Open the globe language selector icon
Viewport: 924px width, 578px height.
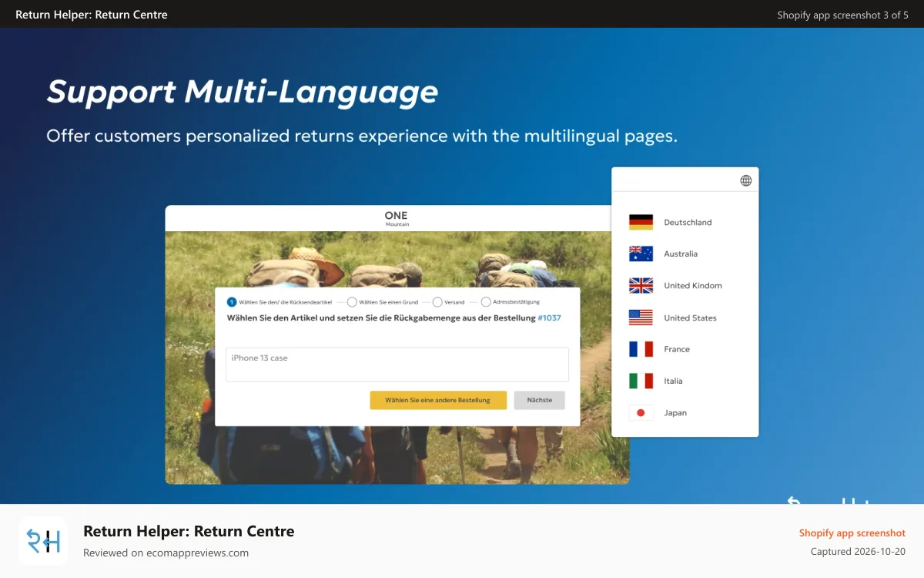pos(745,180)
